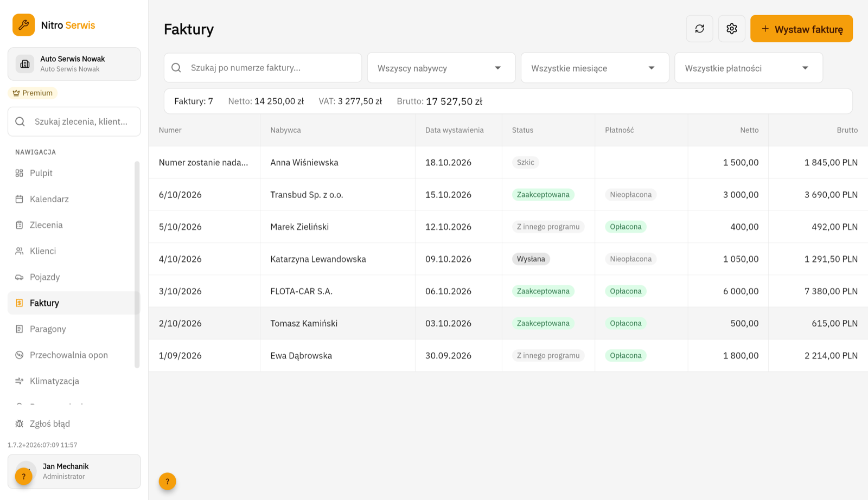Open Zlecenia navigation item
This screenshot has width=868, height=500.
pyautogui.click(x=74, y=225)
